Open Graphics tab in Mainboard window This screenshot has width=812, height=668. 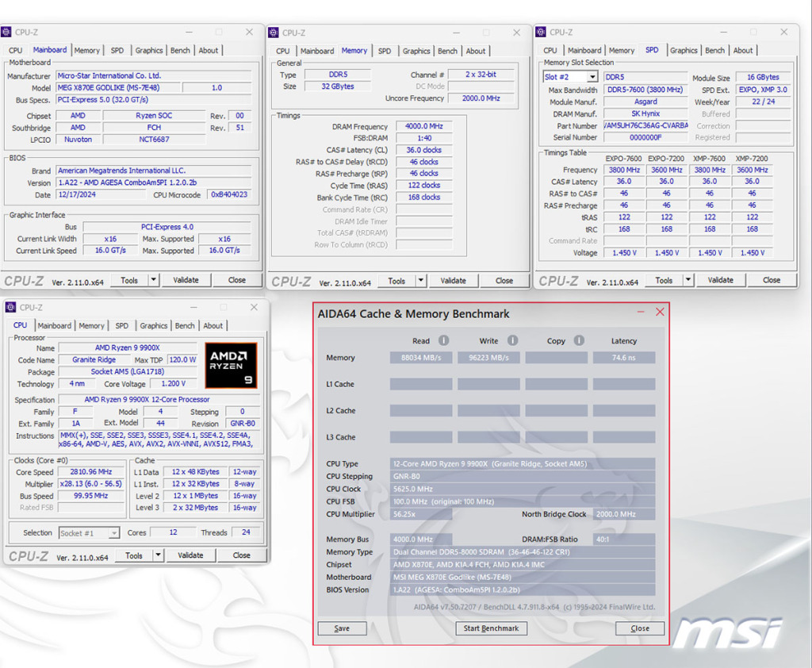[149, 50]
